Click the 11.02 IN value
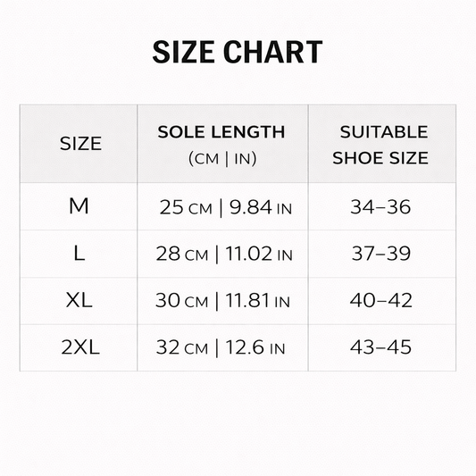476x476 pixels. click(x=259, y=254)
